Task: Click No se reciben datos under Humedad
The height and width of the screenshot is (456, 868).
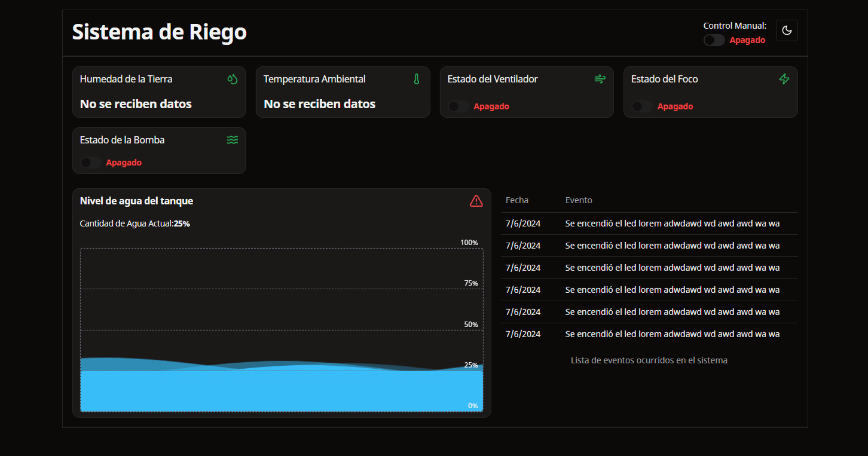Action: tap(136, 104)
